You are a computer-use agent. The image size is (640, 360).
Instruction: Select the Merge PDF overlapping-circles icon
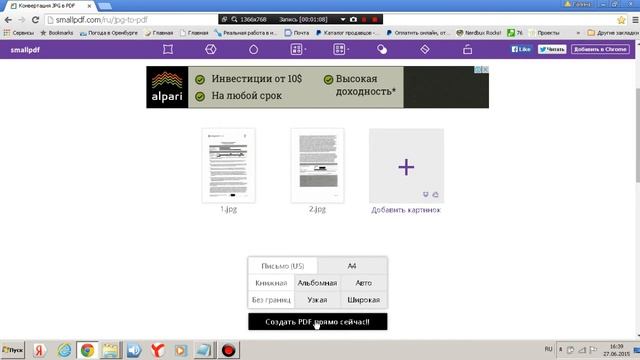click(382, 49)
